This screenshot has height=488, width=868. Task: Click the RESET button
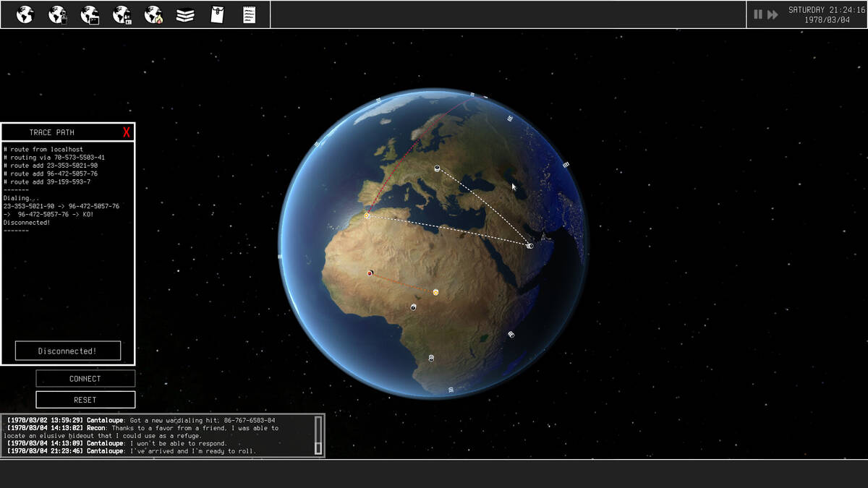[x=85, y=400]
